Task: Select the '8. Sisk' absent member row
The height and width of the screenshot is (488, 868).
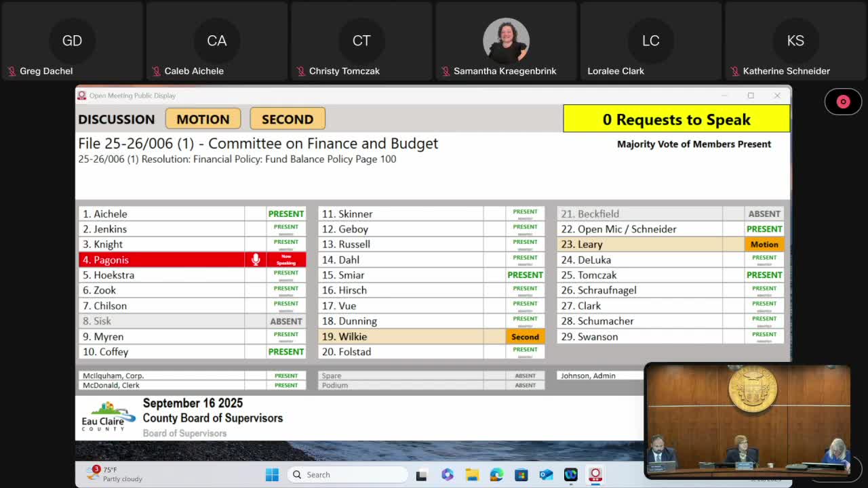Action: tap(193, 321)
